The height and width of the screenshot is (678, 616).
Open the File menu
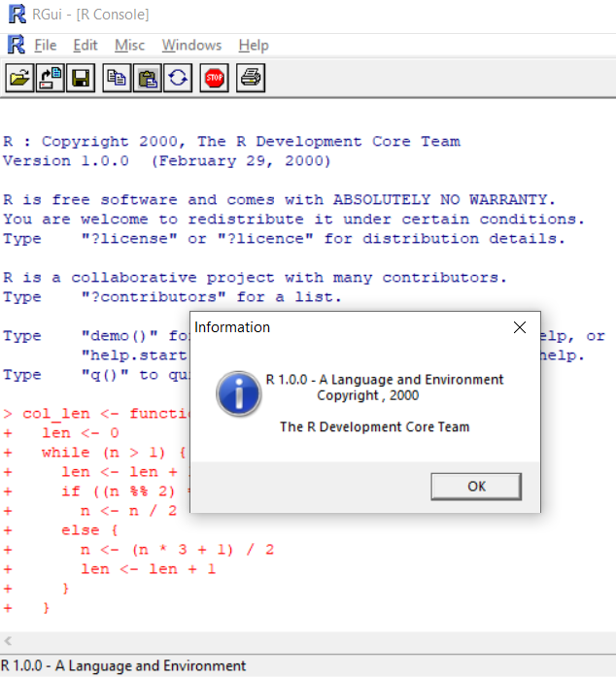click(x=46, y=45)
